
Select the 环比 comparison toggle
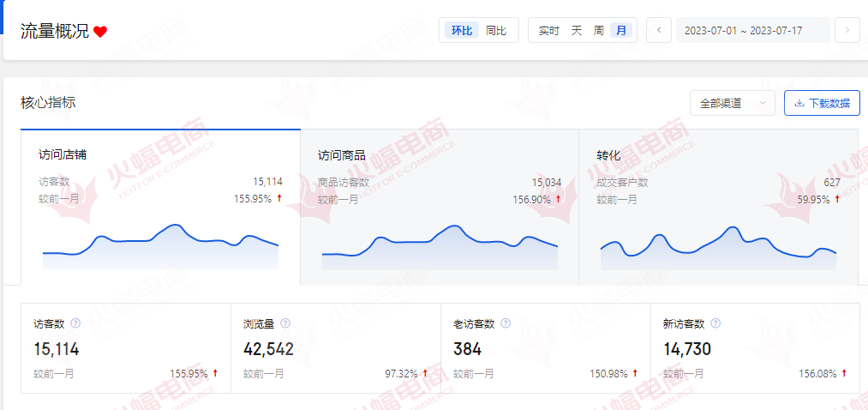pos(462,30)
